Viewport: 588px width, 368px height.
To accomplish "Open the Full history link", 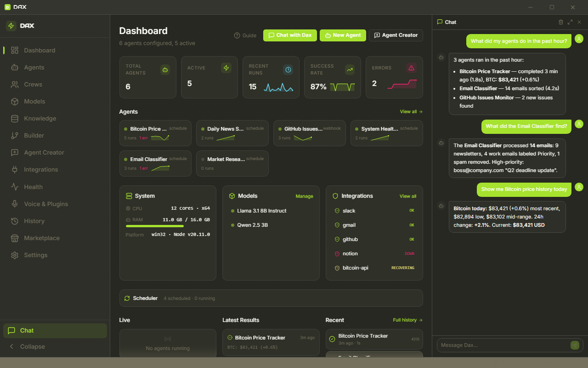I will pyautogui.click(x=408, y=320).
